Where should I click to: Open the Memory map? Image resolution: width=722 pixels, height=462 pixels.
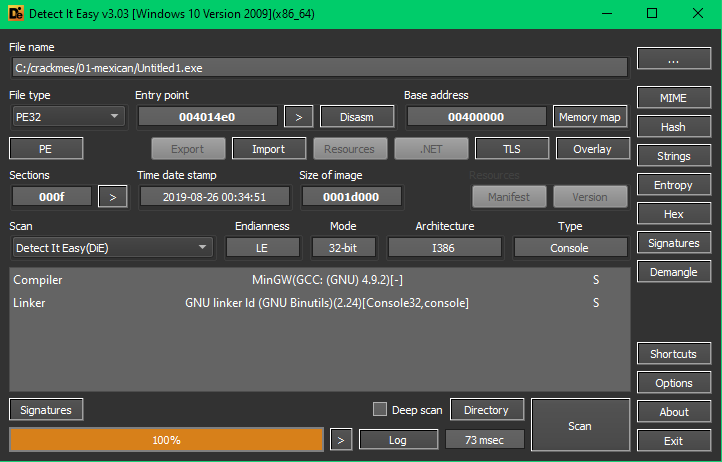pos(590,117)
